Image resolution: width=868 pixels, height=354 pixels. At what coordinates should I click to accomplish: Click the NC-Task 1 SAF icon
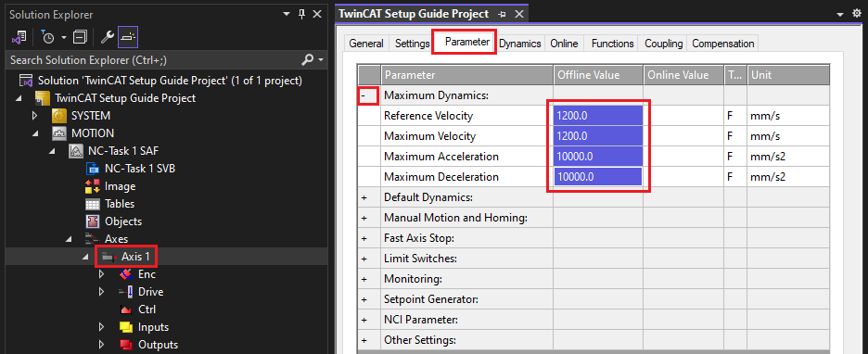point(76,151)
